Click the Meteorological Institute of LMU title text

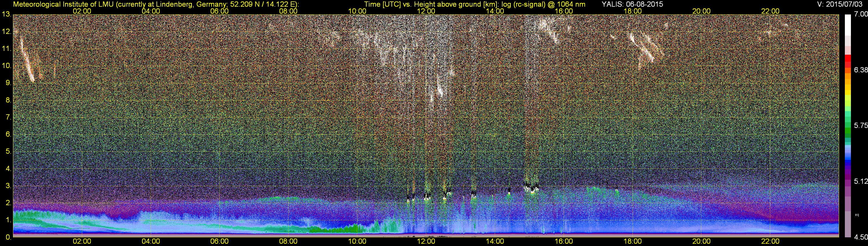156,4
